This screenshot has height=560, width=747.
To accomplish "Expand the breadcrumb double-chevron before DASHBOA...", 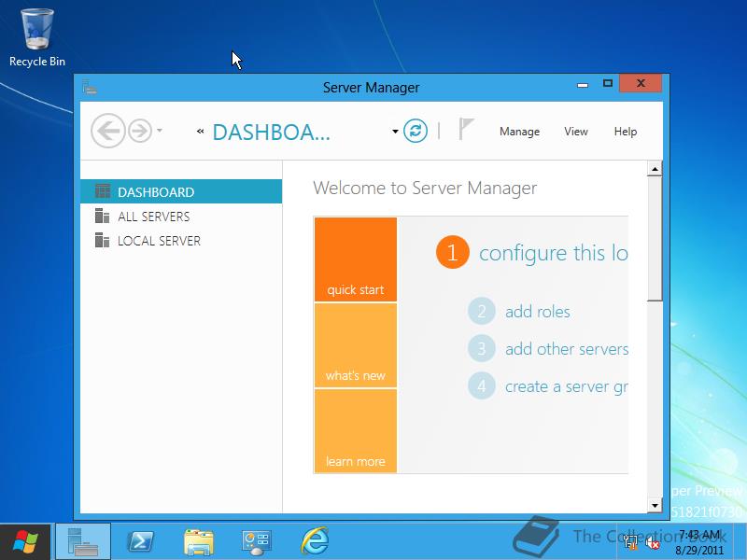I will point(200,132).
